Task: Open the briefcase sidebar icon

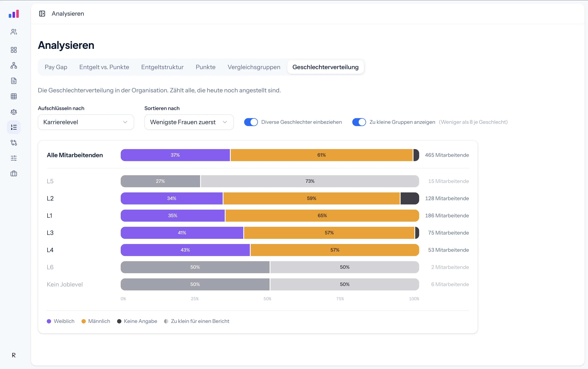Action: tap(14, 173)
